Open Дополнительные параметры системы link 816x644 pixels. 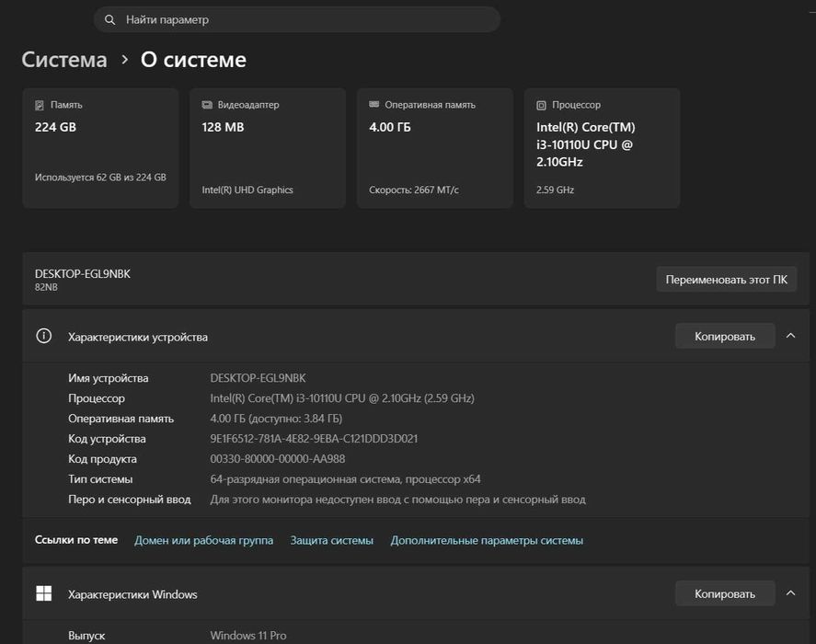point(487,540)
